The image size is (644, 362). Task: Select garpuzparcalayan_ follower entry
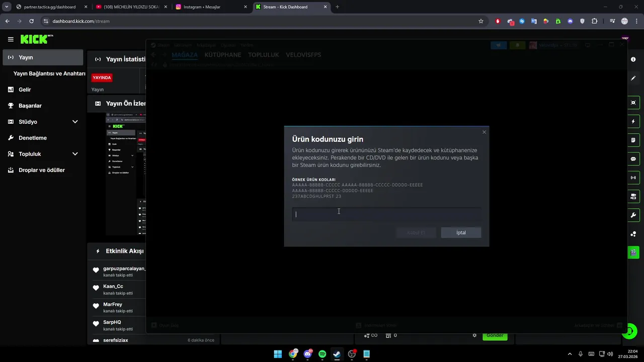(119, 271)
